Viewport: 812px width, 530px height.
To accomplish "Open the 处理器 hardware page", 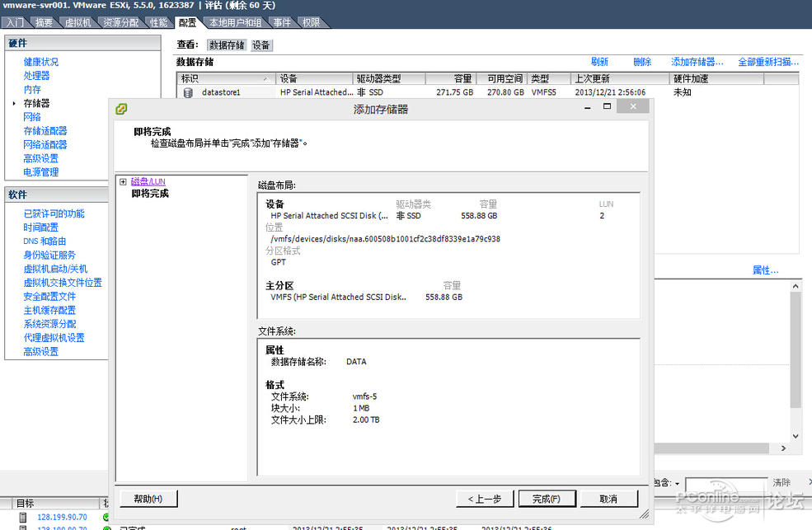I will (36, 76).
